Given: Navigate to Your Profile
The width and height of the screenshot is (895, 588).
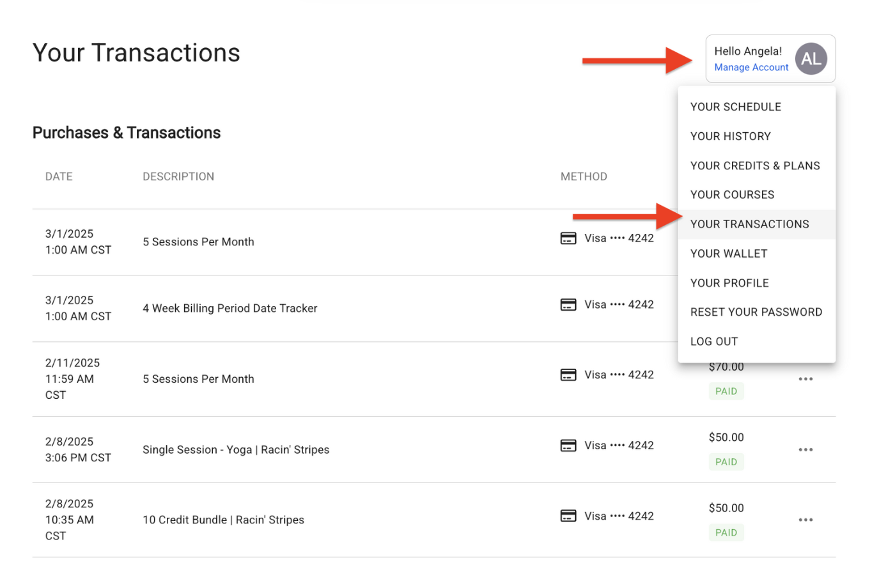Looking at the screenshot, I should click(729, 283).
